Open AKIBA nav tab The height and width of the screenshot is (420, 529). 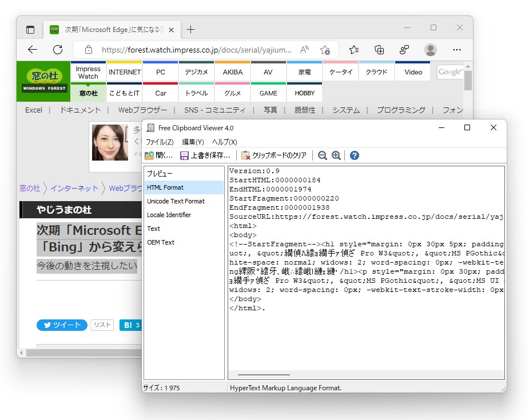tap(232, 72)
